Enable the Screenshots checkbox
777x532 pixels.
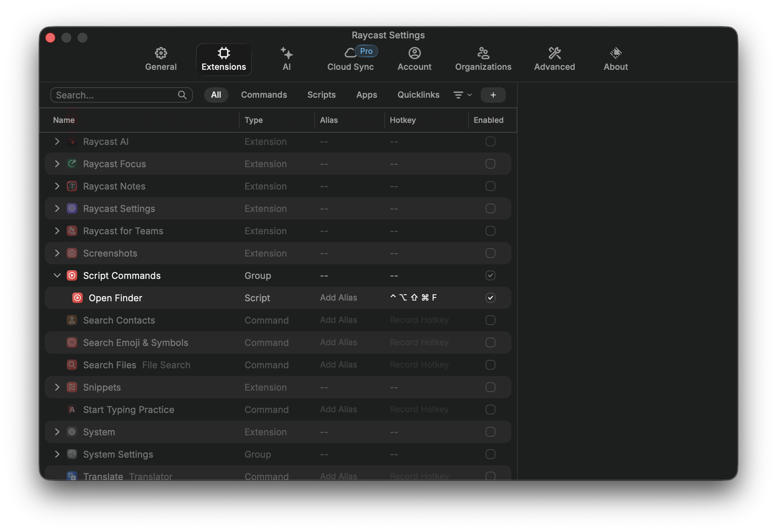click(x=490, y=253)
